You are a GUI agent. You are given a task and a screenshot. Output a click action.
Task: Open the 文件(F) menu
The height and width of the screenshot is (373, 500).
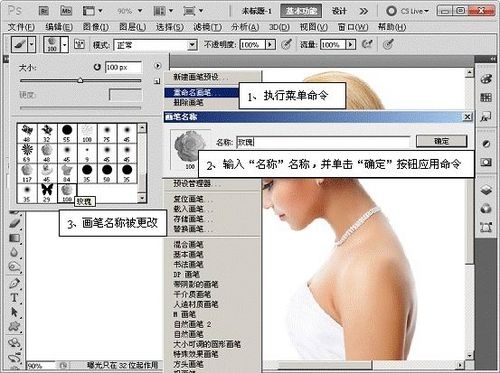click(x=21, y=27)
